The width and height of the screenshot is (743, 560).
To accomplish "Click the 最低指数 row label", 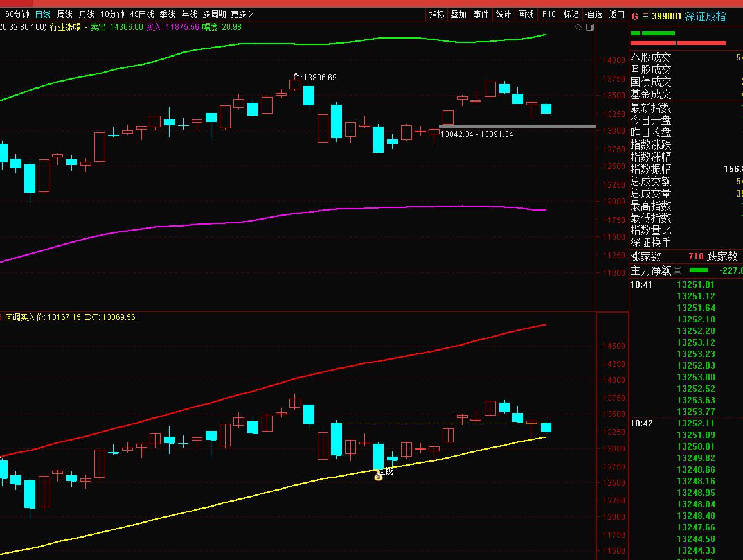I will (x=650, y=218).
